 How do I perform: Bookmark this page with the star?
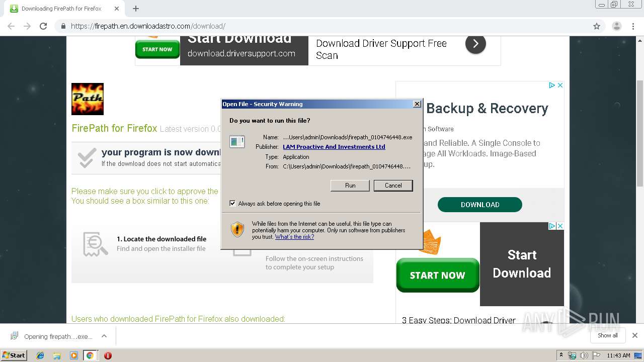tap(597, 26)
